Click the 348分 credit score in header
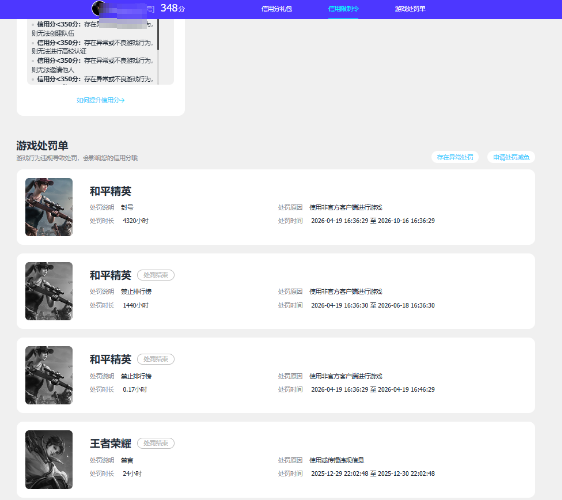 point(173,8)
